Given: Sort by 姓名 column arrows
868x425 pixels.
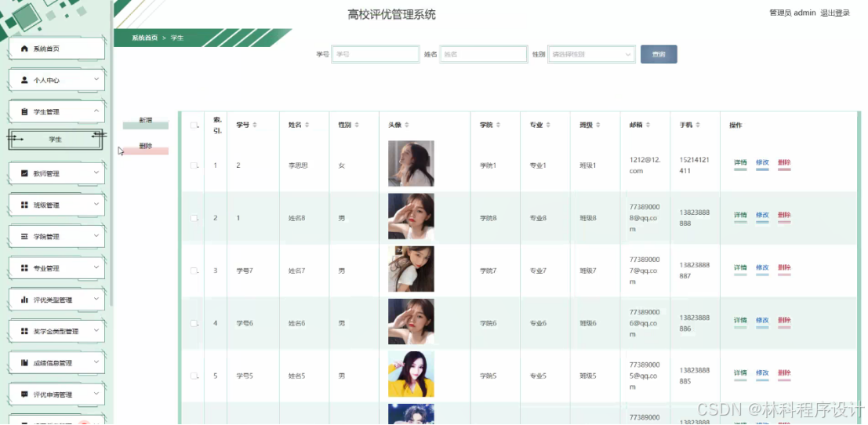Looking at the screenshot, I should (x=307, y=125).
